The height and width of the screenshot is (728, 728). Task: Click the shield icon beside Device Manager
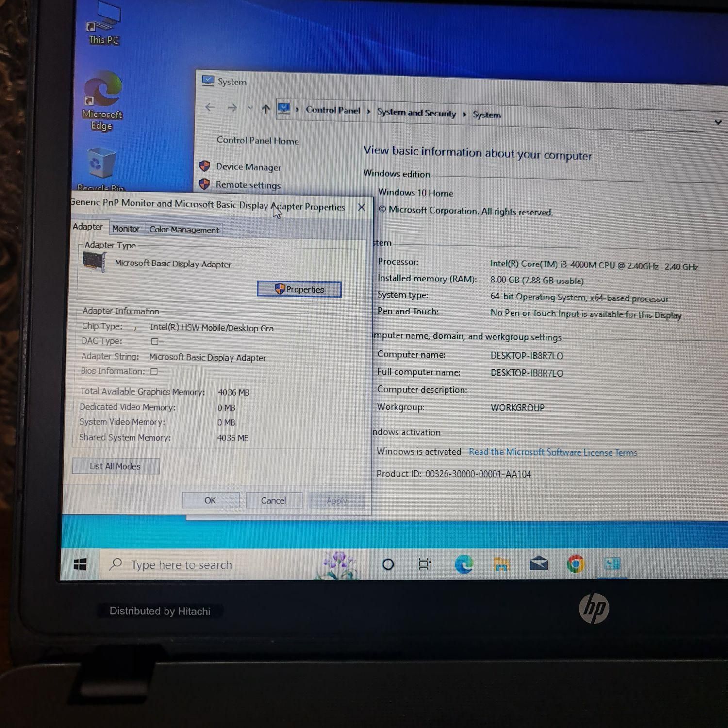(205, 166)
